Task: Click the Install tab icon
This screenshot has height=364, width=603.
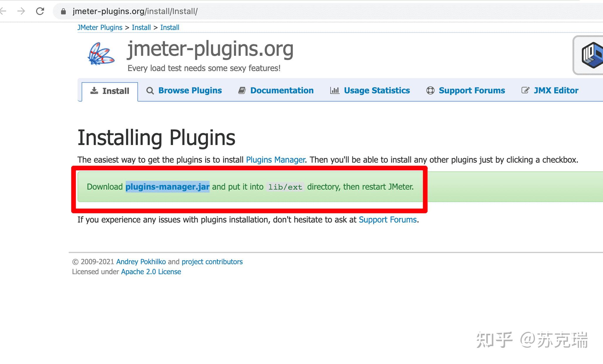Action: [94, 90]
